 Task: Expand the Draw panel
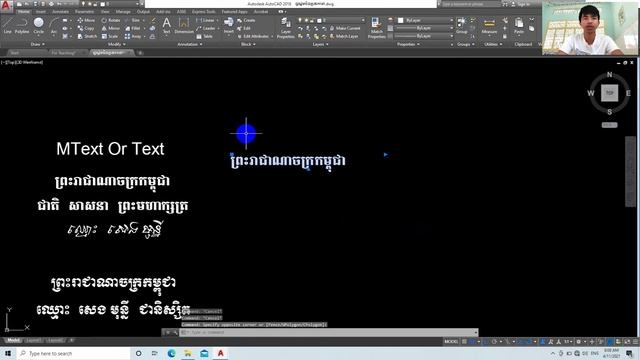(38, 44)
